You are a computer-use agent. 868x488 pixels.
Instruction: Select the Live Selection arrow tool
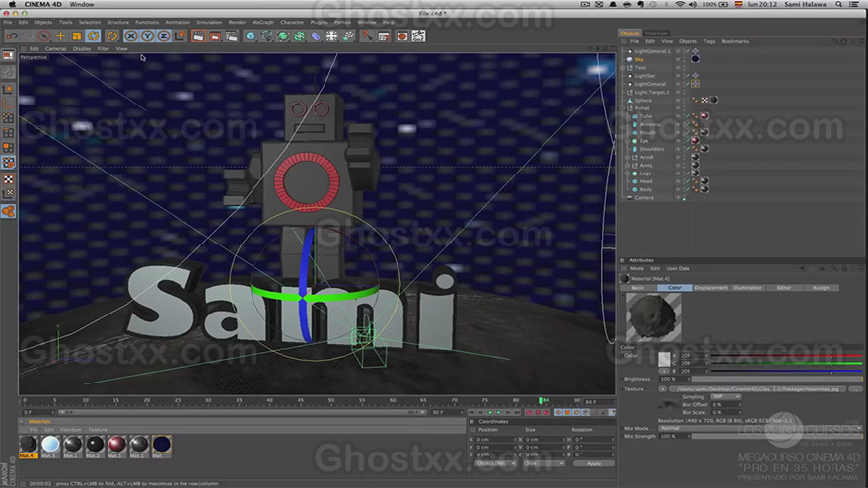44,35
